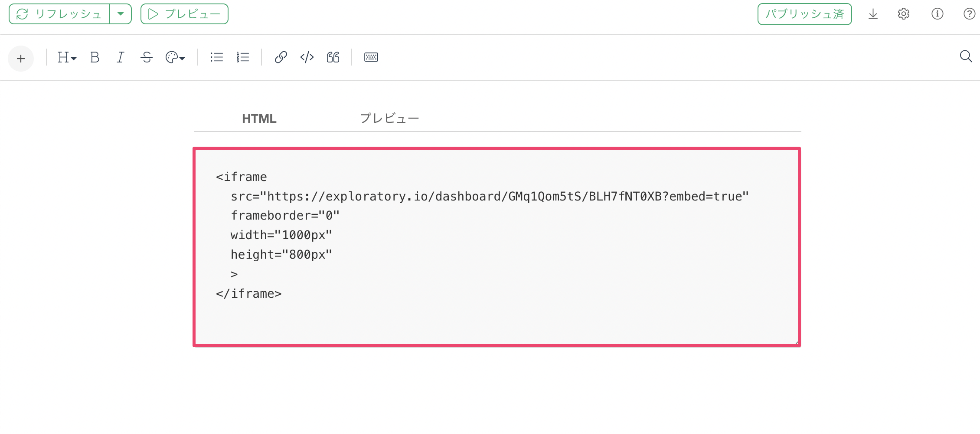Click the パブリッシュ済 published button
Screen dimensions: 980x434
[805, 14]
